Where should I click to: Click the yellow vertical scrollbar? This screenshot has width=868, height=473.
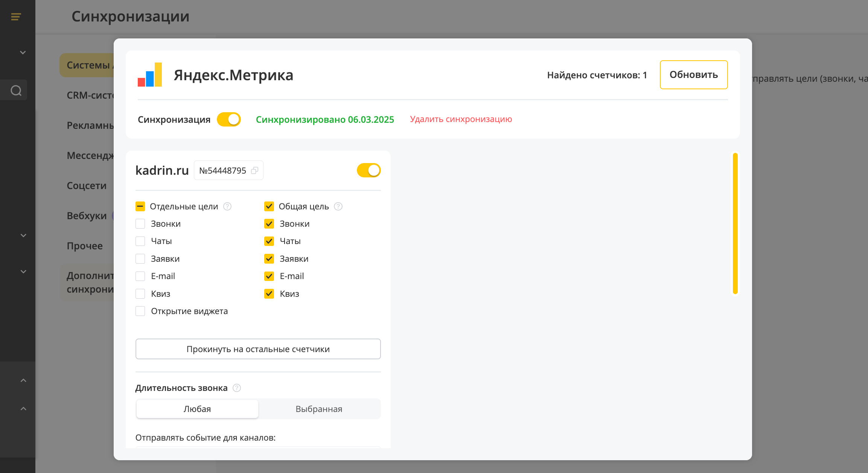pos(735,223)
